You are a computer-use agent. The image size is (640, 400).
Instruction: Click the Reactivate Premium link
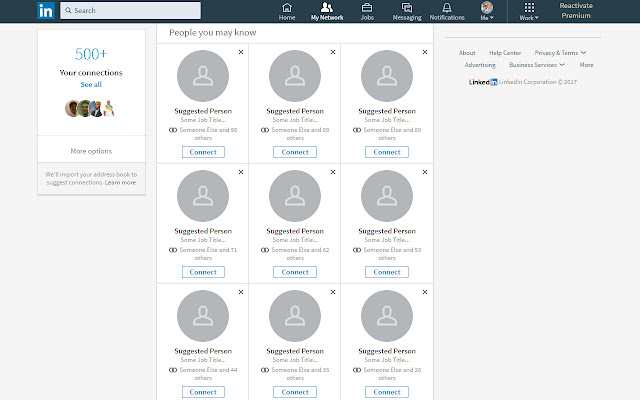click(576, 11)
